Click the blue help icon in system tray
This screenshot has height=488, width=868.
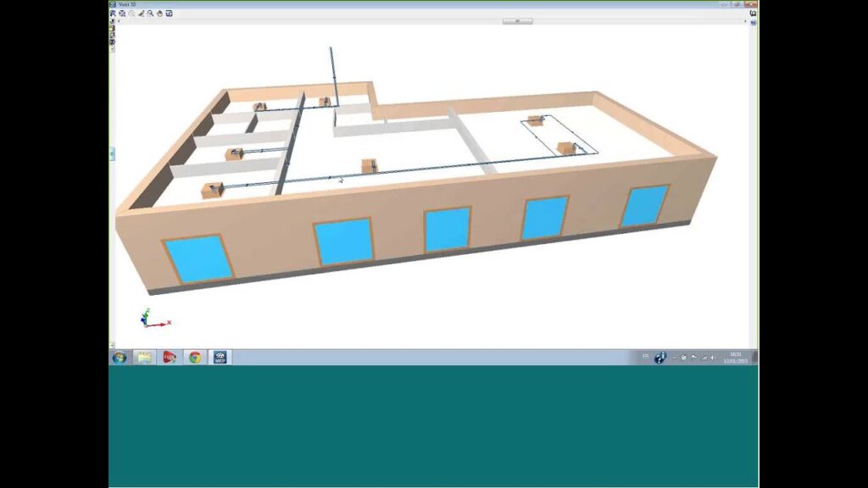[659, 358]
